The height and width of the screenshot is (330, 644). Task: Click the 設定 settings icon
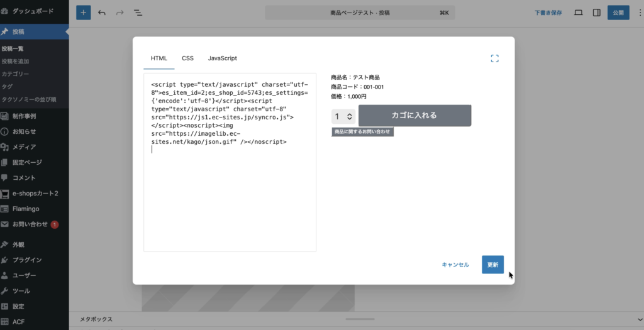[x=4, y=306]
